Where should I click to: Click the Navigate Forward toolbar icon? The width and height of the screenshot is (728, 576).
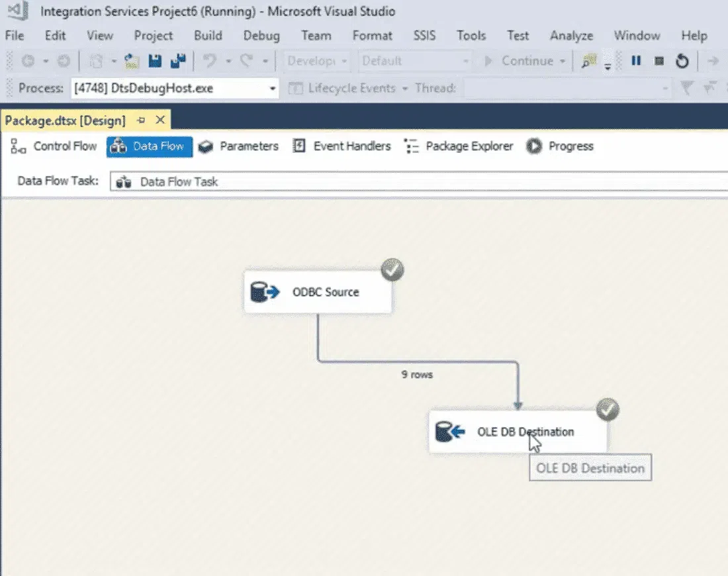(64, 61)
